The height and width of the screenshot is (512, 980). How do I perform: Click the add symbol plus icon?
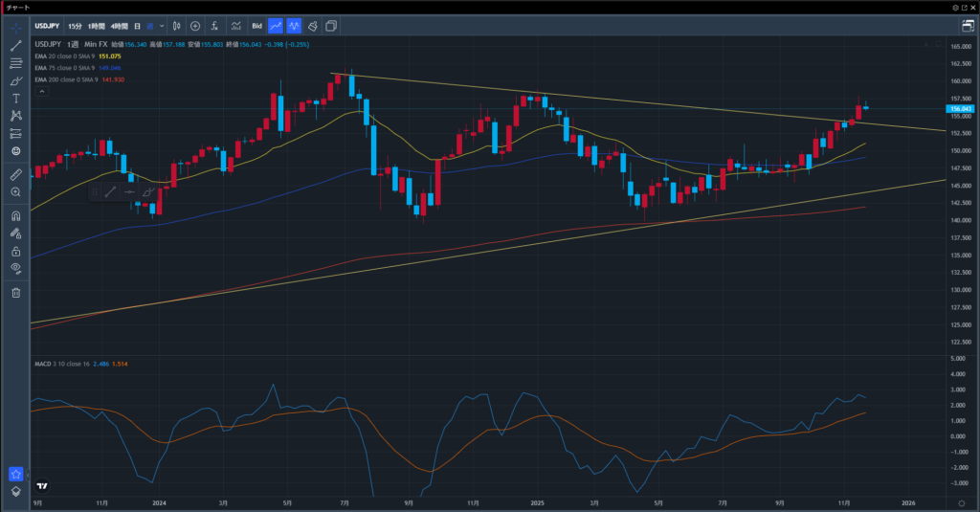195,26
